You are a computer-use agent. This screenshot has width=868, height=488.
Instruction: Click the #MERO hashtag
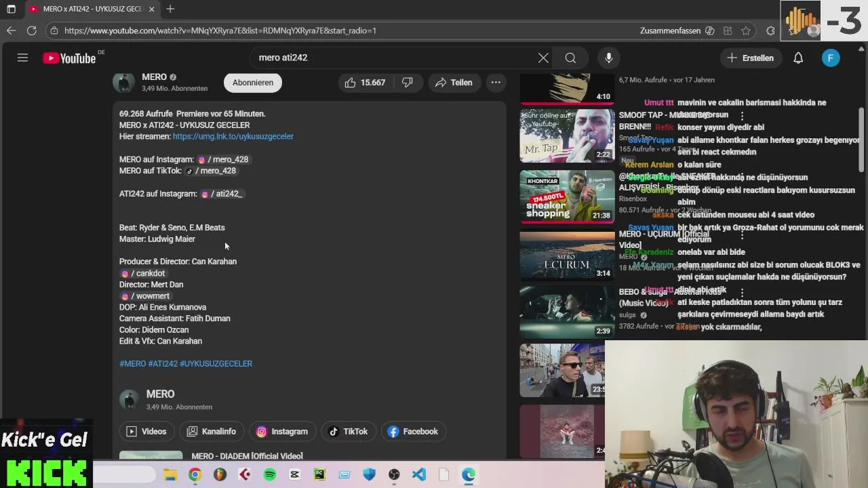click(x=132, y=364)
